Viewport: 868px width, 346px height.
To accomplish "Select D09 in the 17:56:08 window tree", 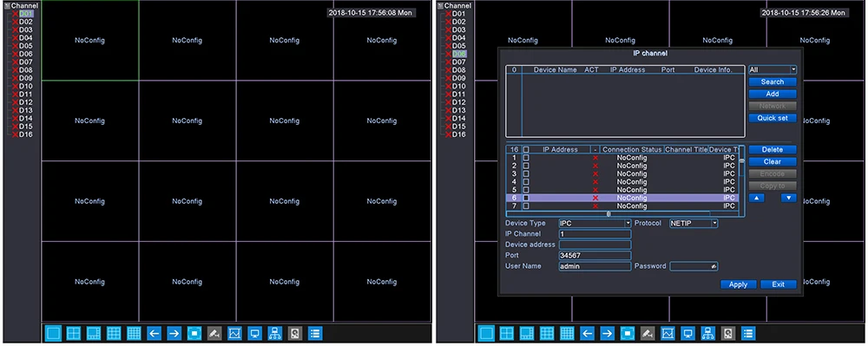I will click(x=26, y=78).
